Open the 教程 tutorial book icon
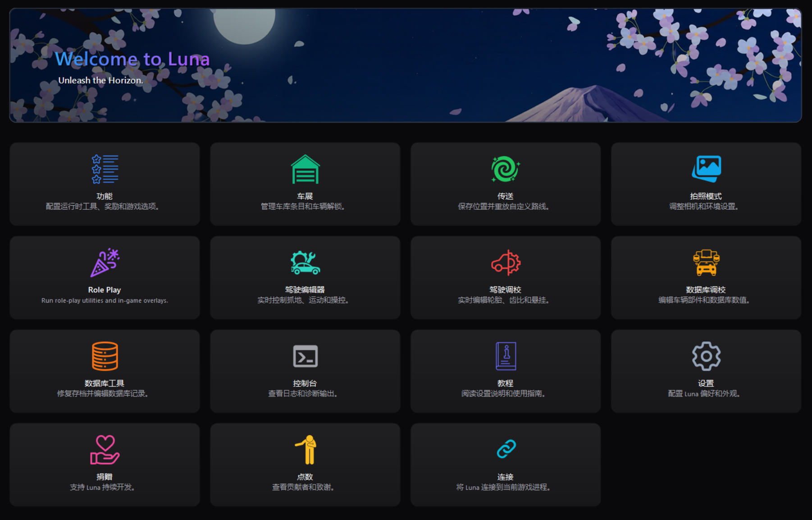This screenshot has height=520, width=812. point(506,356)
